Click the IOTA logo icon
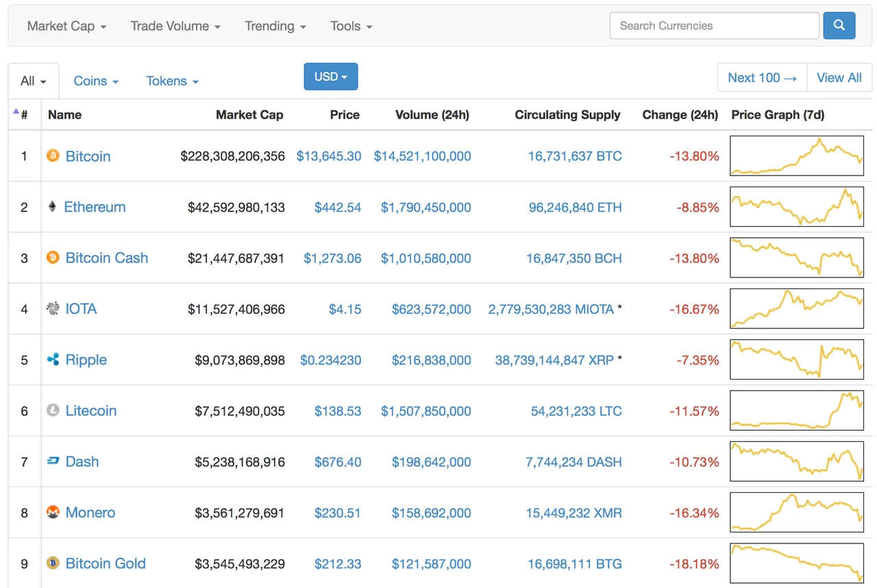The width and height of the screenshot is (877, 588). click(x=53, y=308)
